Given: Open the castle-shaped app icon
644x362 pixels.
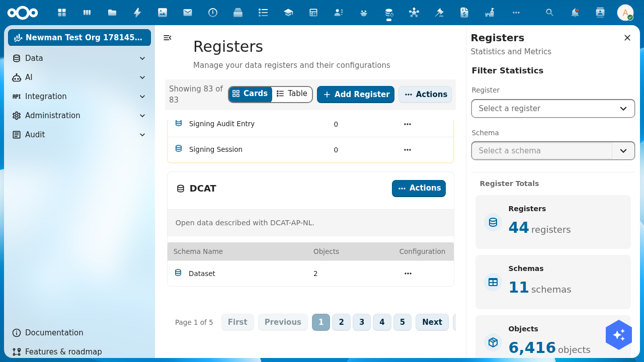Looking at the screenshot, I should coord(490,13).
